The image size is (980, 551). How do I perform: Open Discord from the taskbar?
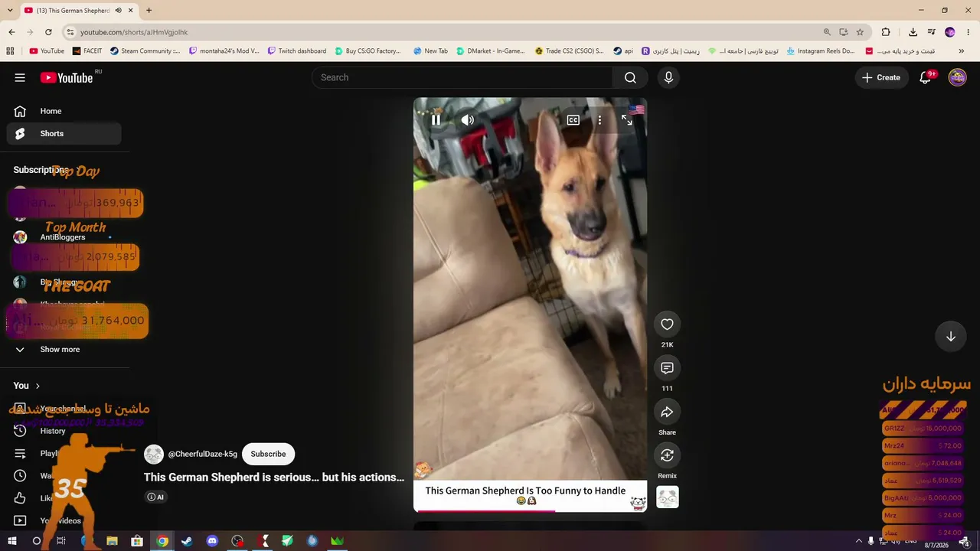tap(212, 541)
